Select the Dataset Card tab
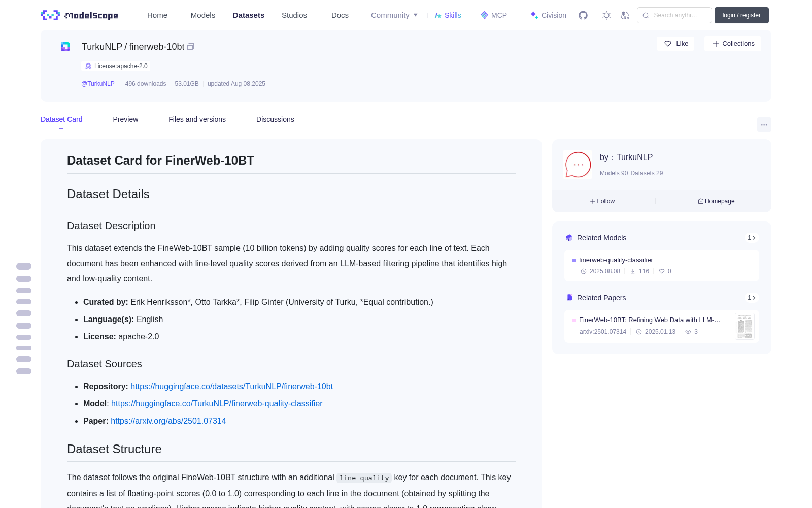 [x=61, y=119]
